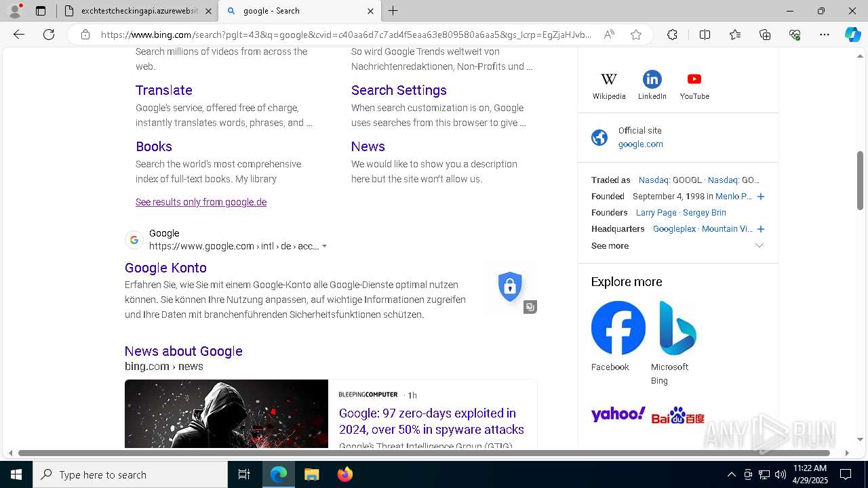Open Larry Page founder link

(656, 213)
